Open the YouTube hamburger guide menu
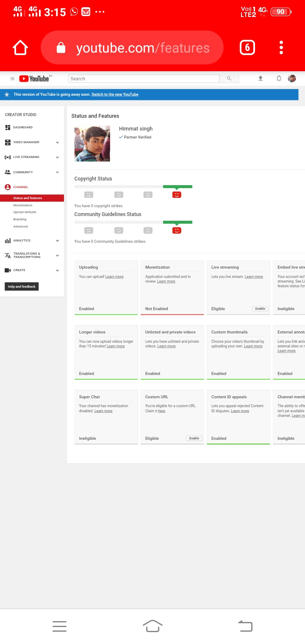Viewport: 305px width, 644px height. 12,78
